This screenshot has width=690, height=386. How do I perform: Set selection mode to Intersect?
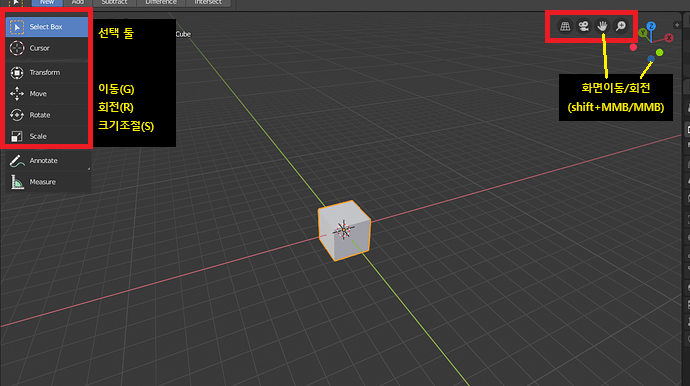208,2
